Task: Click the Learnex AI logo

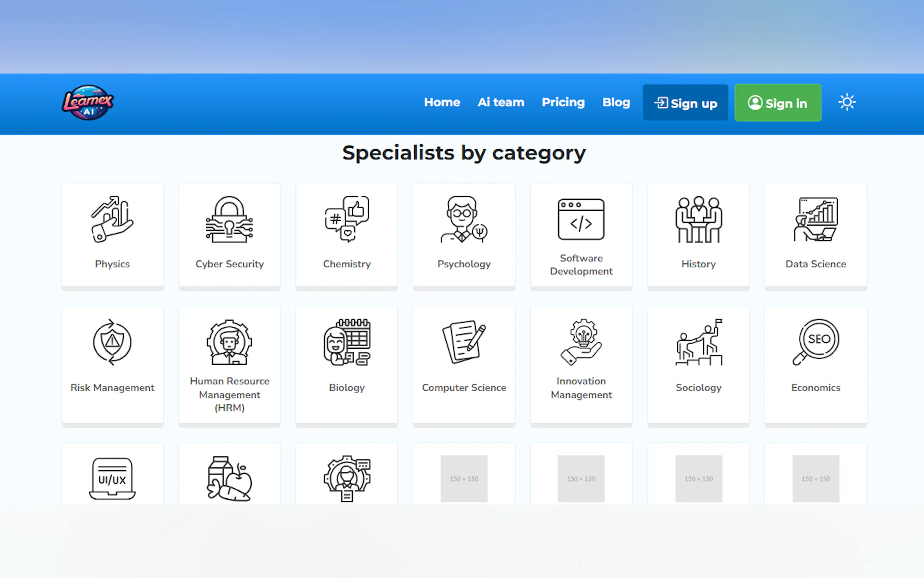Action: click(88, 102)
